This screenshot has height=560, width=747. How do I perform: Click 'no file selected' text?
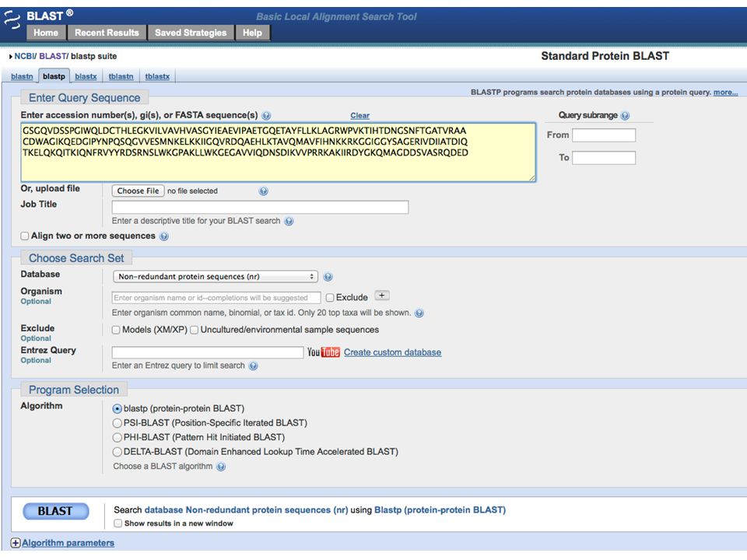[192, 191]
